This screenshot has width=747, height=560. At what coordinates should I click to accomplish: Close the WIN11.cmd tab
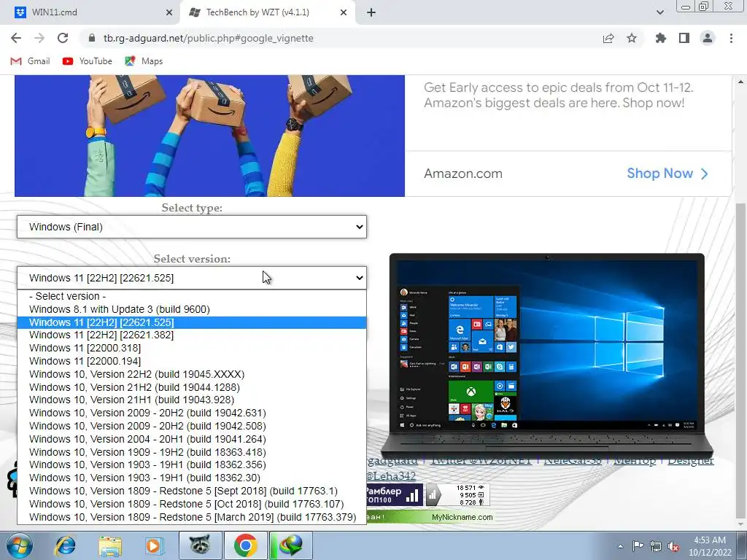pos(169,13)
